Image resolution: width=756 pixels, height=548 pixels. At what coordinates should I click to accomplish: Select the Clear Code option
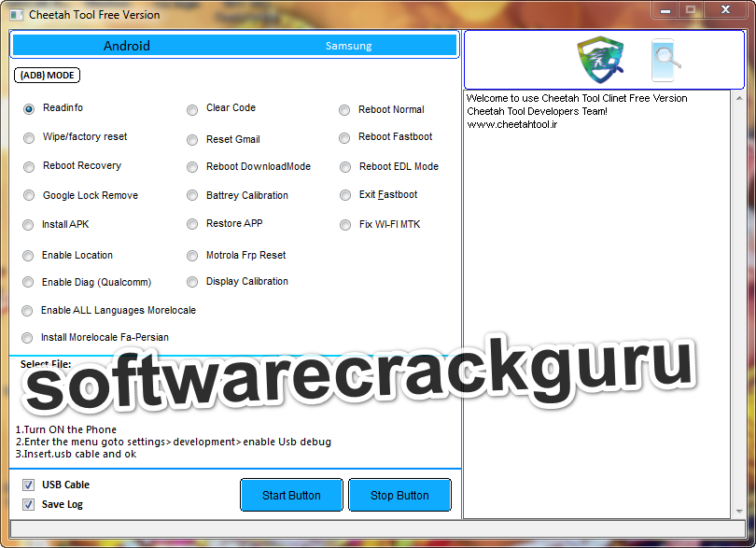tap(192, 110)
